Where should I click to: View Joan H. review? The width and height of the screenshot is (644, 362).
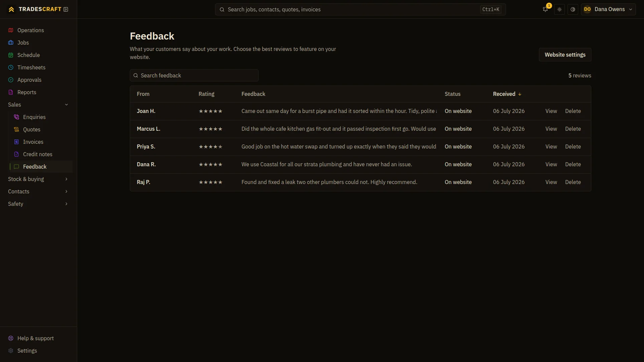click(x=551, y=111)
